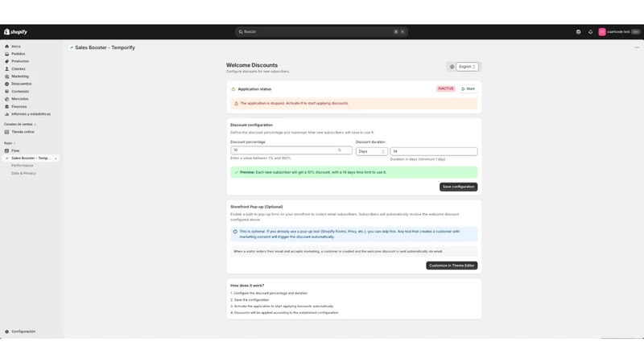This screenshot has width=644, height=362.
Task: Click the Configuración gear icon
Action: pos(6,331)
